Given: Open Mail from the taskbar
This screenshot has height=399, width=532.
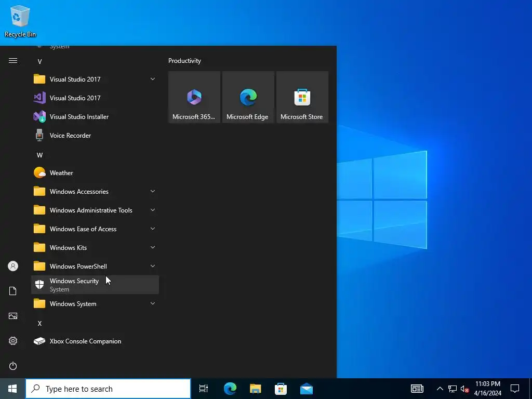Looking at the screenshot, I should tap(307, 389).
